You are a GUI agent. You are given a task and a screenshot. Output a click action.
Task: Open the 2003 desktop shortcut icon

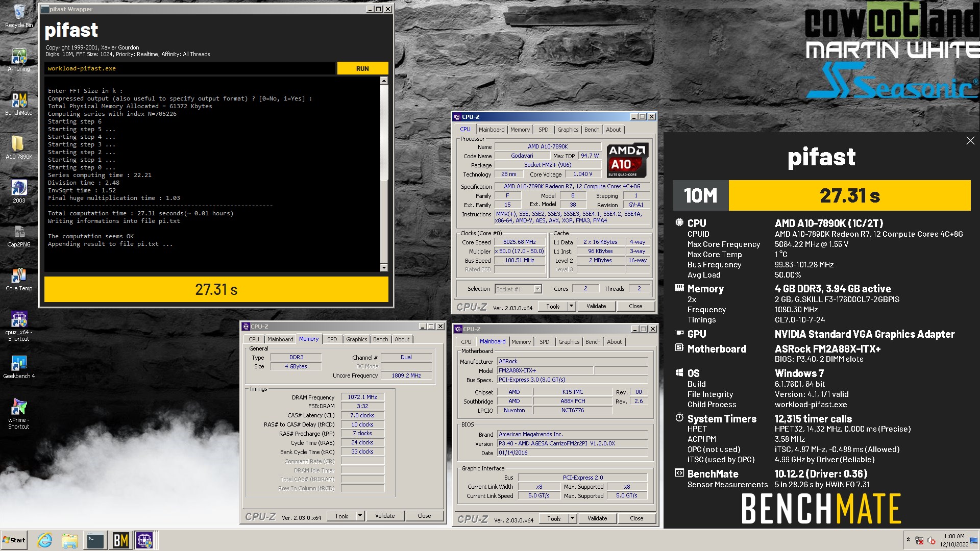click(19, 191)
